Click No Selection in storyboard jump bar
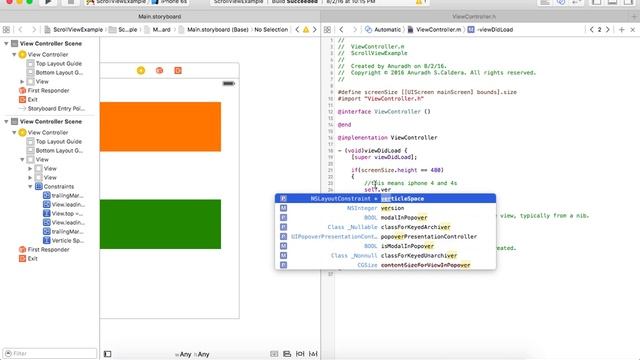The image size is (640, 360). point(271,30)
